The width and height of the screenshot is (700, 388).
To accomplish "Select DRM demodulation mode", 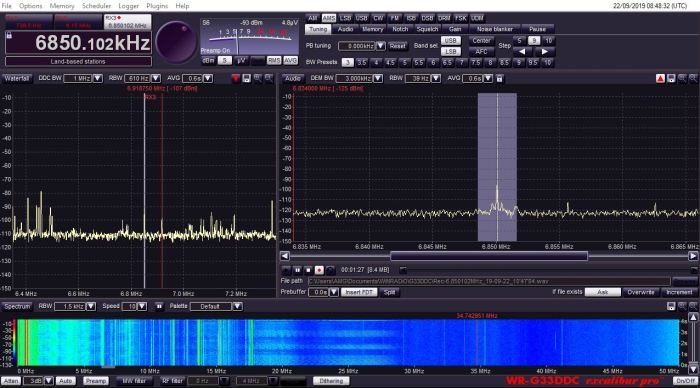I will click(x=444, y=18).
